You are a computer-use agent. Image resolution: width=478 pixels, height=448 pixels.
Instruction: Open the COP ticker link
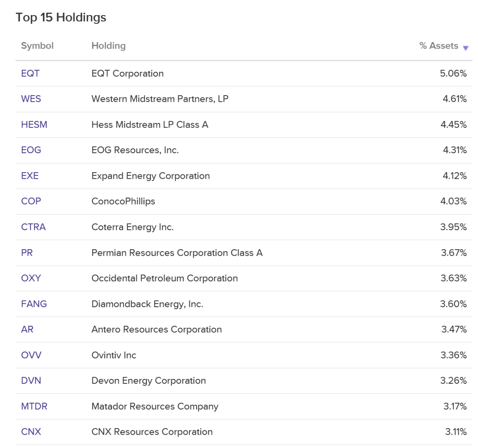31,201
